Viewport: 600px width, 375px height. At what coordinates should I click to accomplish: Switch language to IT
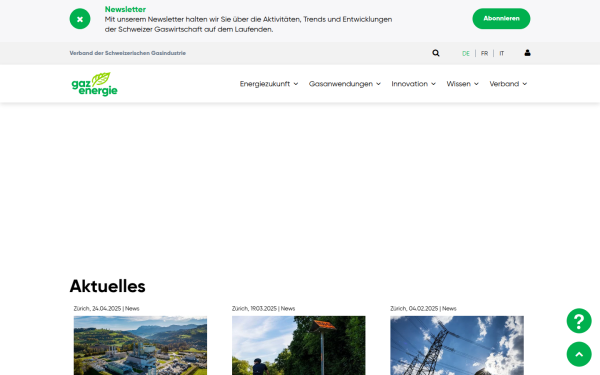(x=502, y=54)
